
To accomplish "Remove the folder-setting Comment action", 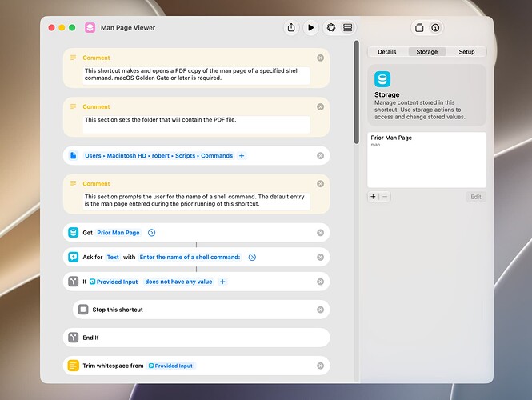I will [320, 107].
